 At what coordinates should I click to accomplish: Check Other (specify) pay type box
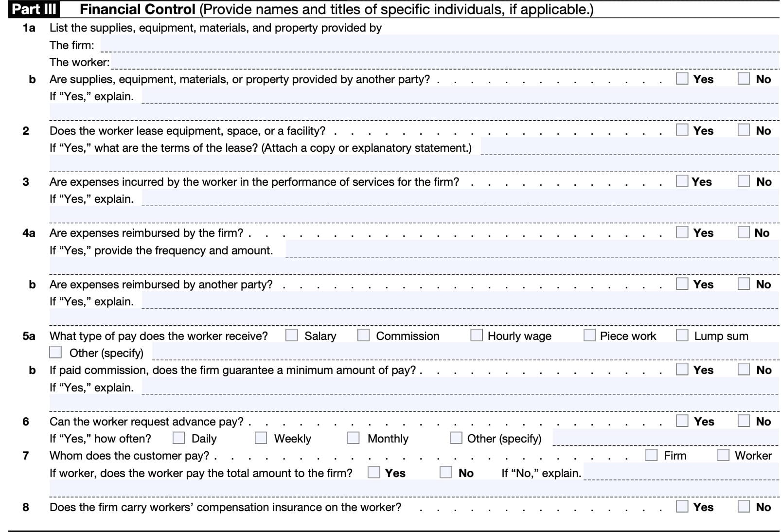click(x=56, y=352)
